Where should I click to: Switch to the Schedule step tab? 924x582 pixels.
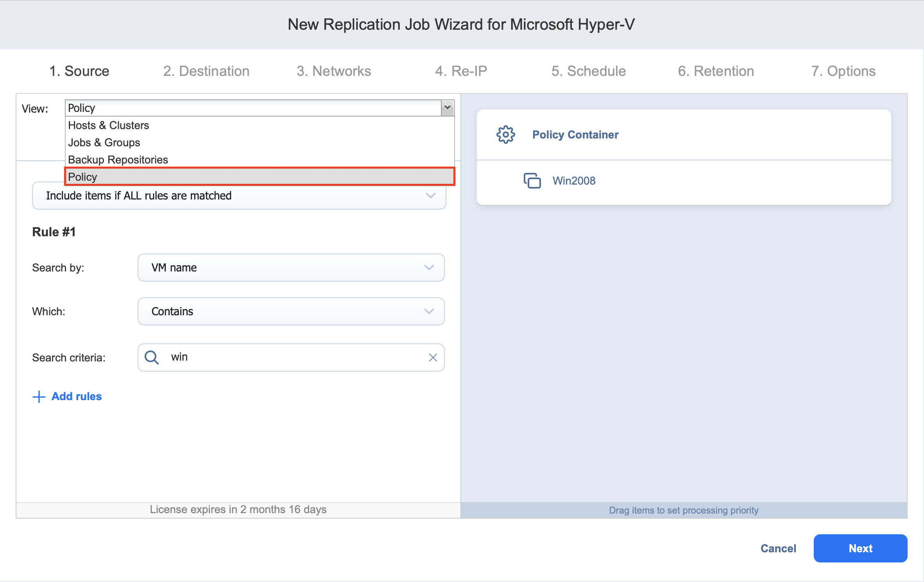click(588, 71)
